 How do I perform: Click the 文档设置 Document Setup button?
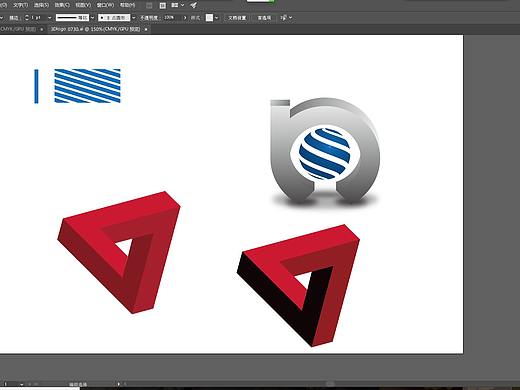pyautogui.click(x=237, y=18)
